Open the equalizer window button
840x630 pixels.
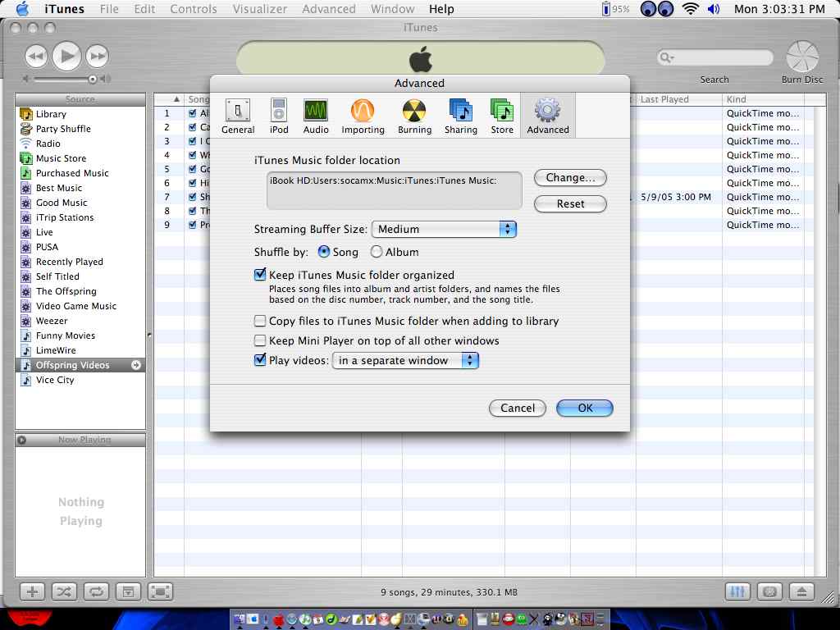tap(737, 591)
